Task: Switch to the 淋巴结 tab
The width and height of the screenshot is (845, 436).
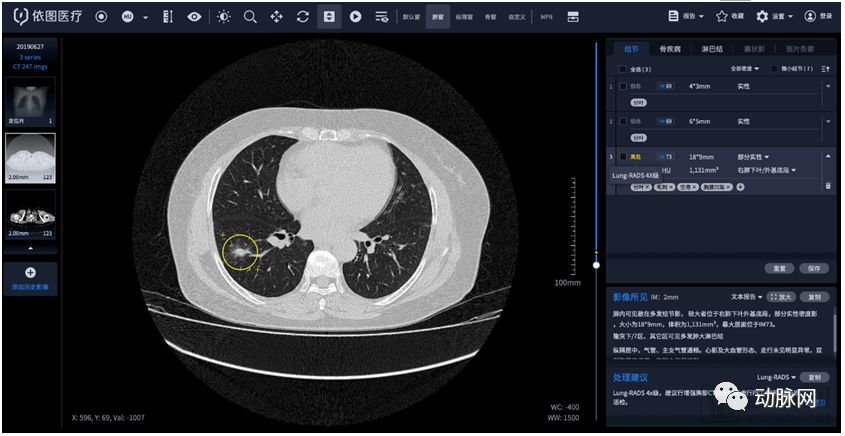Action: coord(713,48)
